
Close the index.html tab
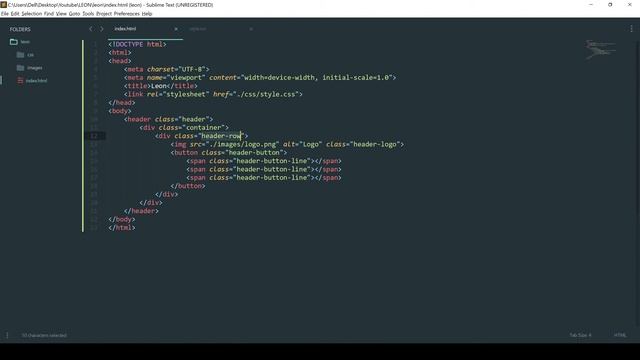click(176, 29)
